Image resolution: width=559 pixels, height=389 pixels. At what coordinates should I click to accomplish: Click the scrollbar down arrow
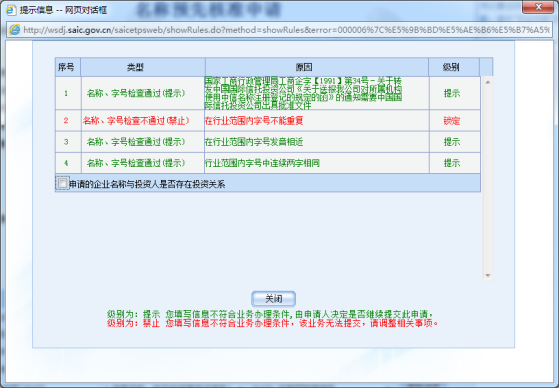tap(488, 276)
